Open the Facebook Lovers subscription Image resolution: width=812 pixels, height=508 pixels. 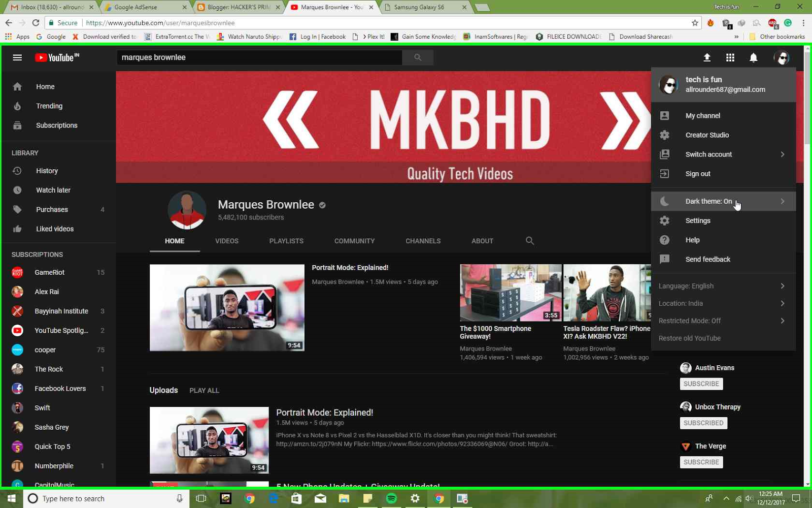(58, 389)
